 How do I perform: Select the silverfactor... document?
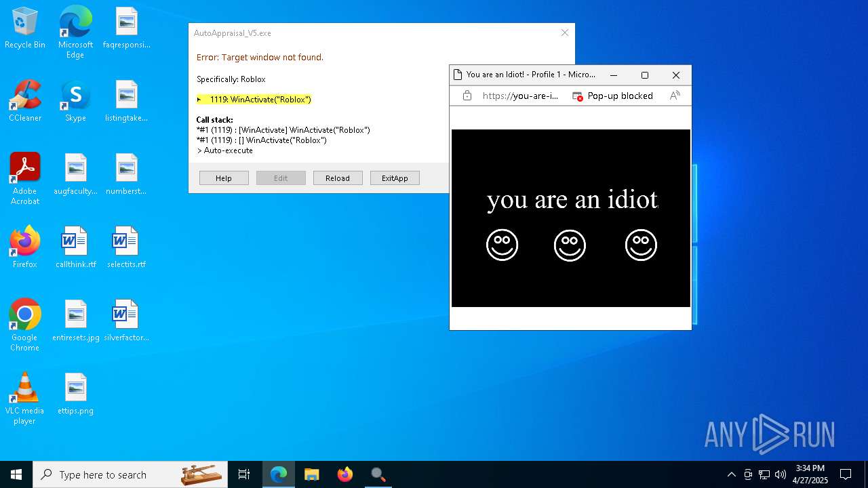[127, 321]
